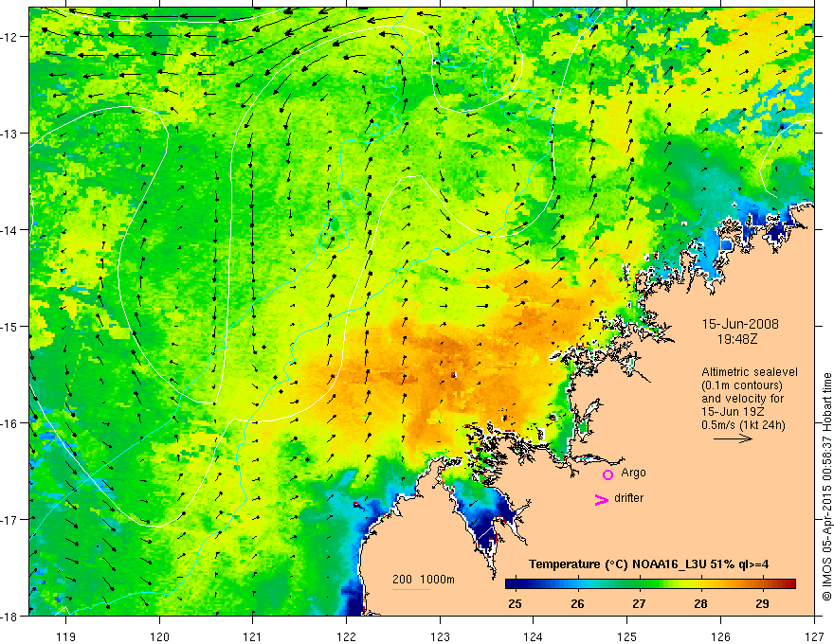Click the latitude axis label '-12'

(x=9, y=37)
